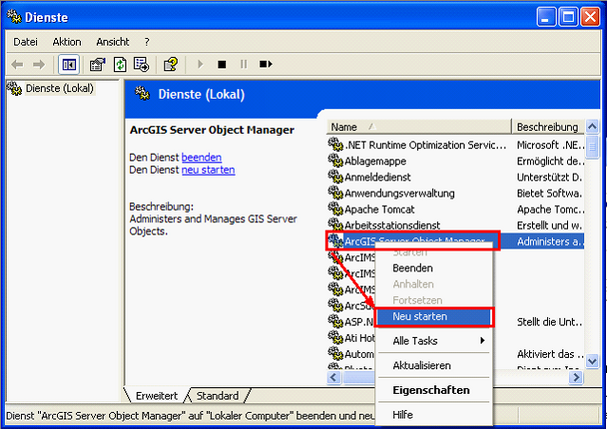Switch to the Standard tab
Image resolution: width=607 pixels, height=429 pixels.
coord(218,396)
